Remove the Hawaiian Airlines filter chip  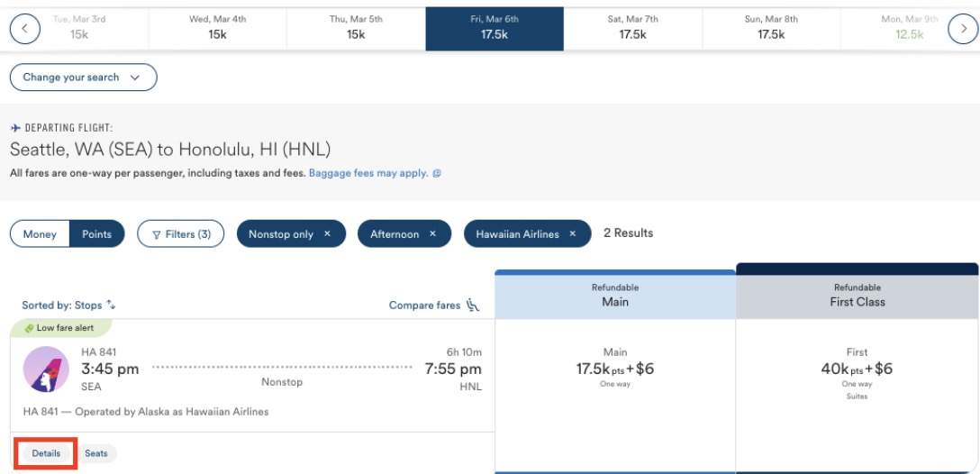(573, 234)
